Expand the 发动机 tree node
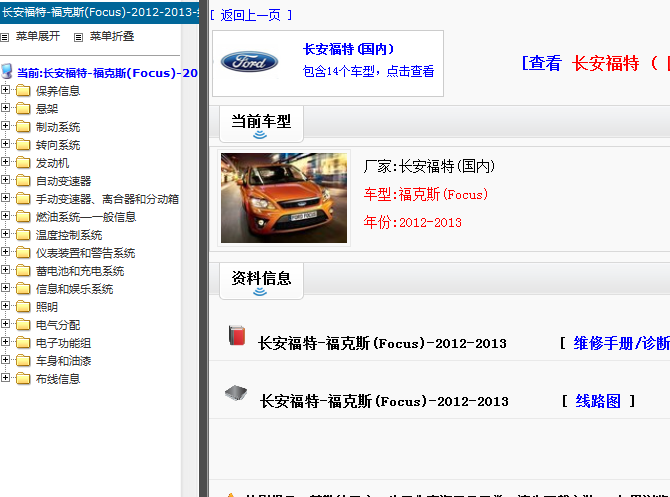 tap(5, 162)
